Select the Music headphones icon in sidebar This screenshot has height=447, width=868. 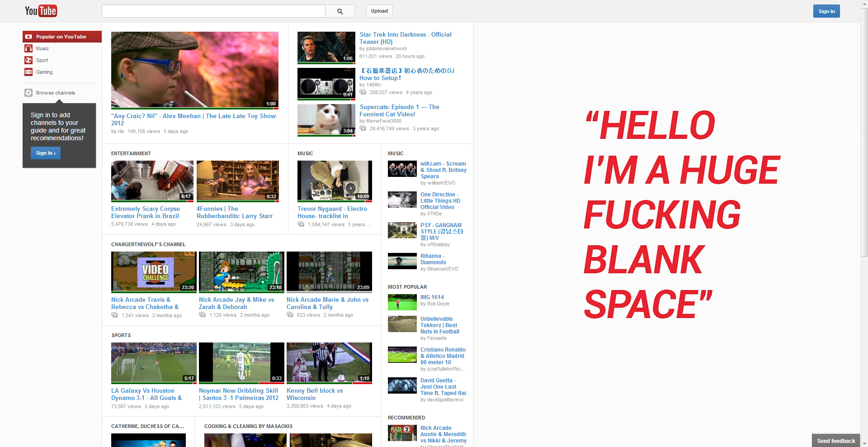coord(28,48)
